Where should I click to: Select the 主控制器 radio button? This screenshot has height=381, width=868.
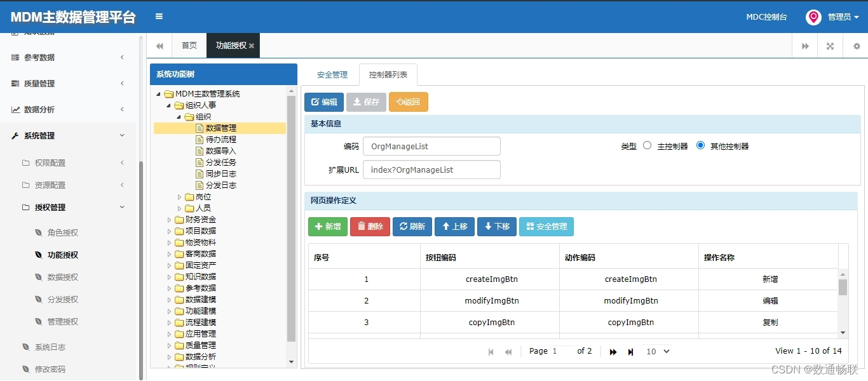pos(648,145)
